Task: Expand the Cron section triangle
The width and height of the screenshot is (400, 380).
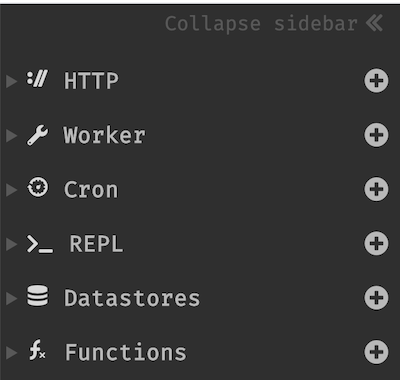Action: click(x=11, y=190)
